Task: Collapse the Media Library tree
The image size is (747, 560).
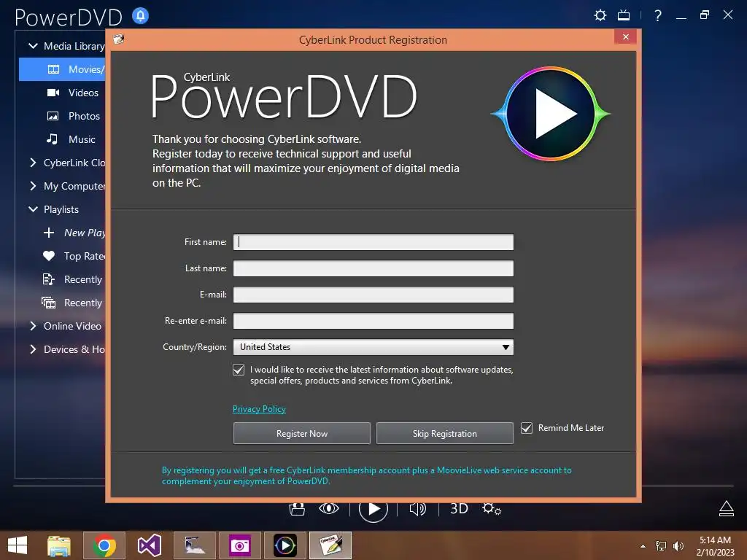Action: click(33, 46)
